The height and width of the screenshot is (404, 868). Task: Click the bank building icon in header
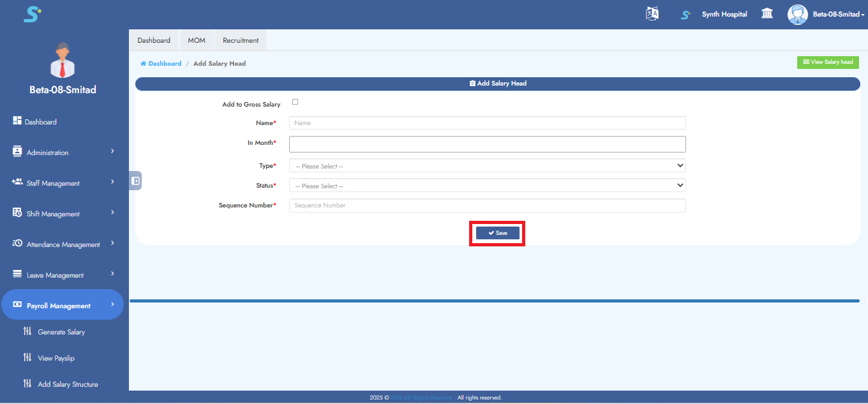pyautogui.click(x=767, y=14)
